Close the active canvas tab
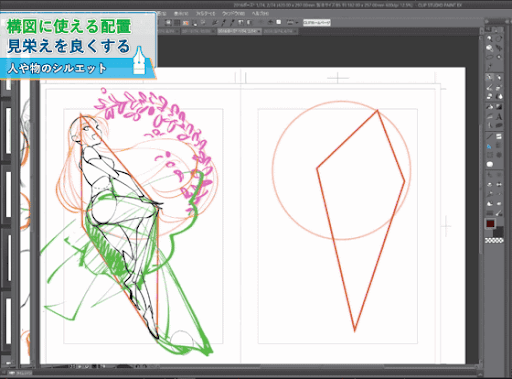The height and width of the screenshot is (379, 512). click(259, 31)
